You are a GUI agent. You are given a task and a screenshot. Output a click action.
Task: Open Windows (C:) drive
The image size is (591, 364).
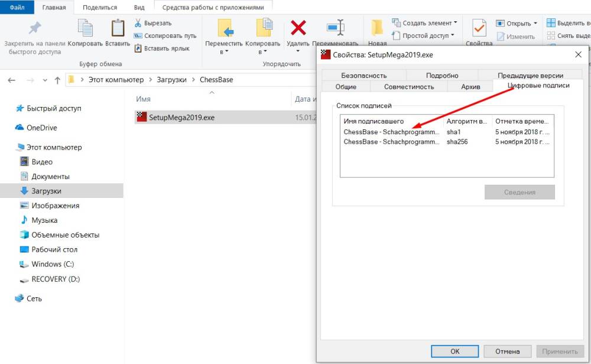pos(53,264)
